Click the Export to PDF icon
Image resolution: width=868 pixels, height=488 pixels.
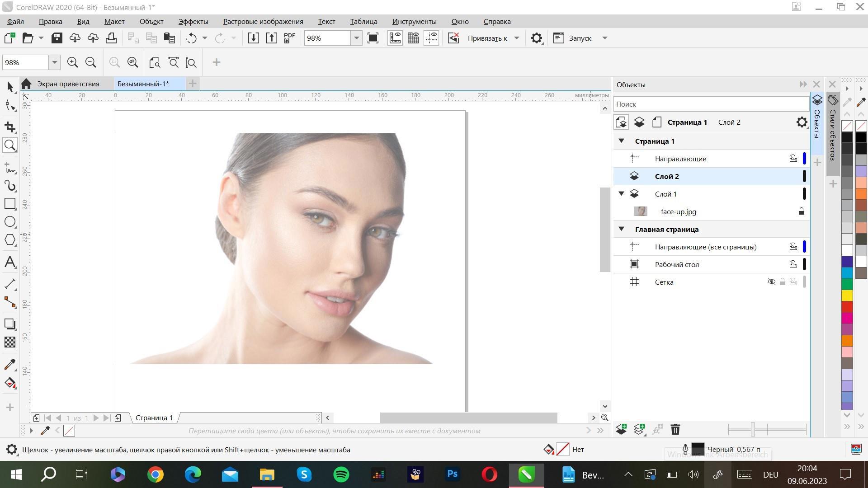pos(289,38)
